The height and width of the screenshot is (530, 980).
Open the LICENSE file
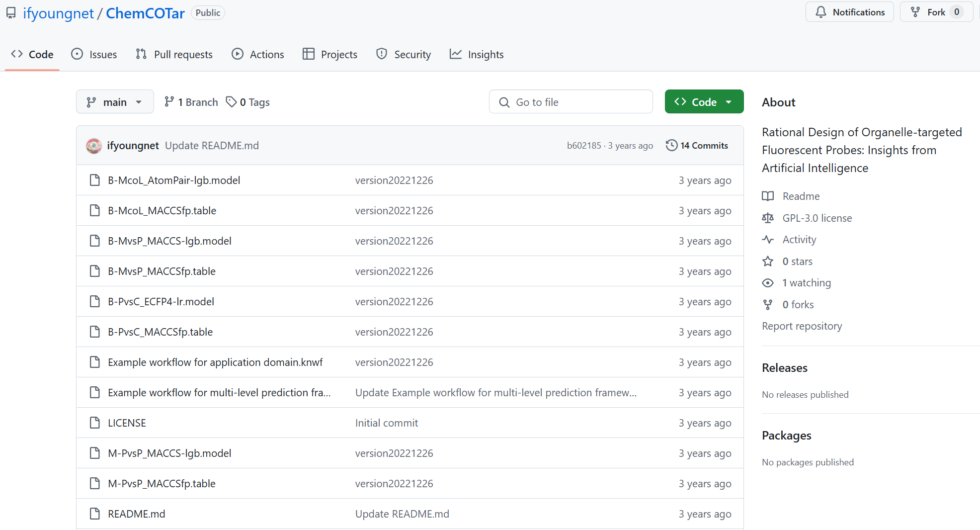point(127,423)
